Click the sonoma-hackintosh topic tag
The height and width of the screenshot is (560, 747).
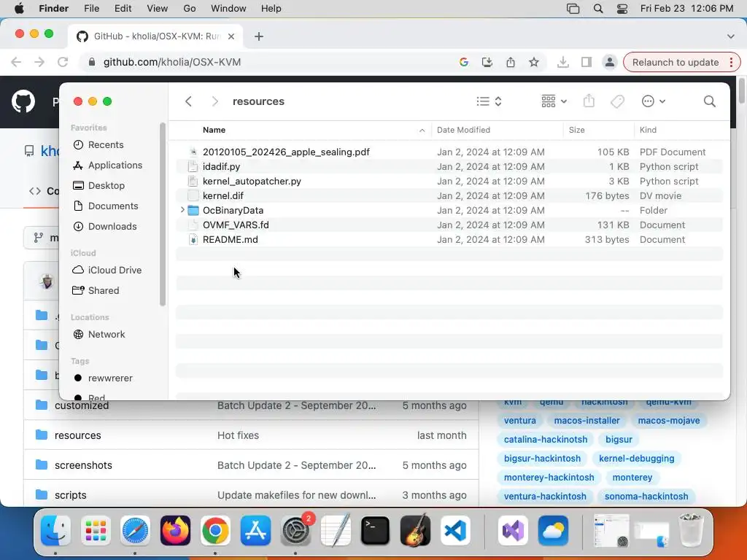[x=646, y=496]
